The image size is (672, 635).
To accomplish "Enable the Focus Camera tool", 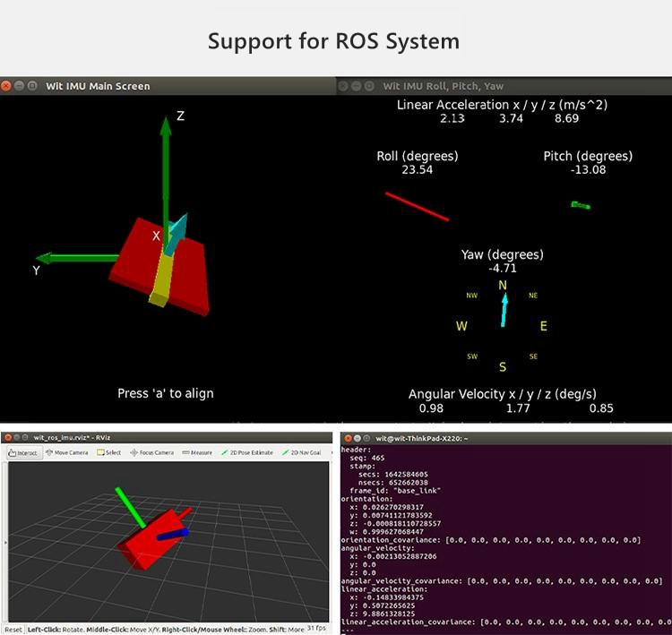I will pos(151,453).
